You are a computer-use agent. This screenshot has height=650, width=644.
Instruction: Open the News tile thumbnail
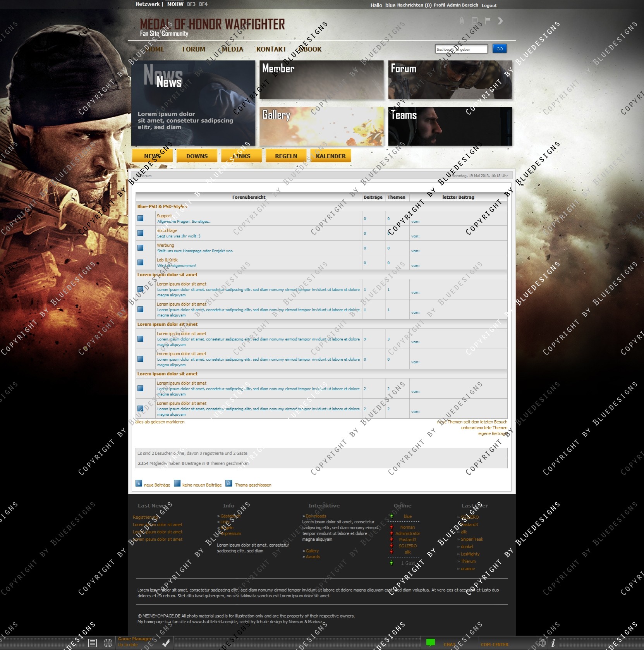(x=193, y=103)
